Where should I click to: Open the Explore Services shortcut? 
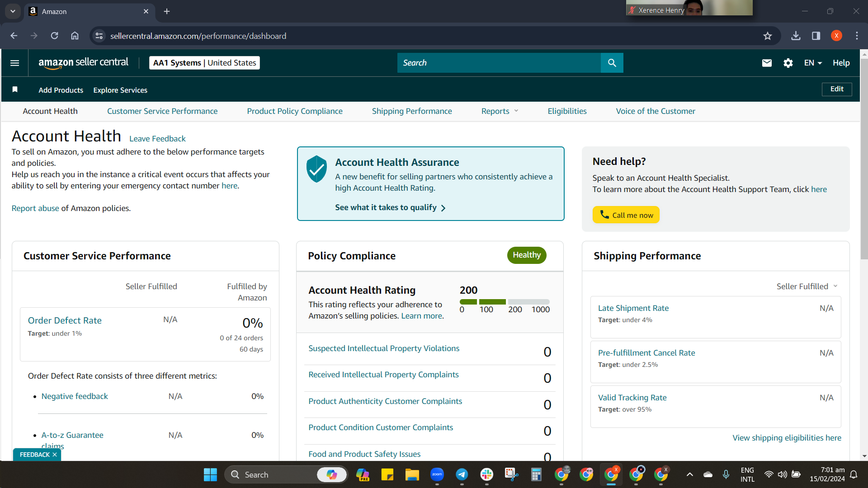120,90
